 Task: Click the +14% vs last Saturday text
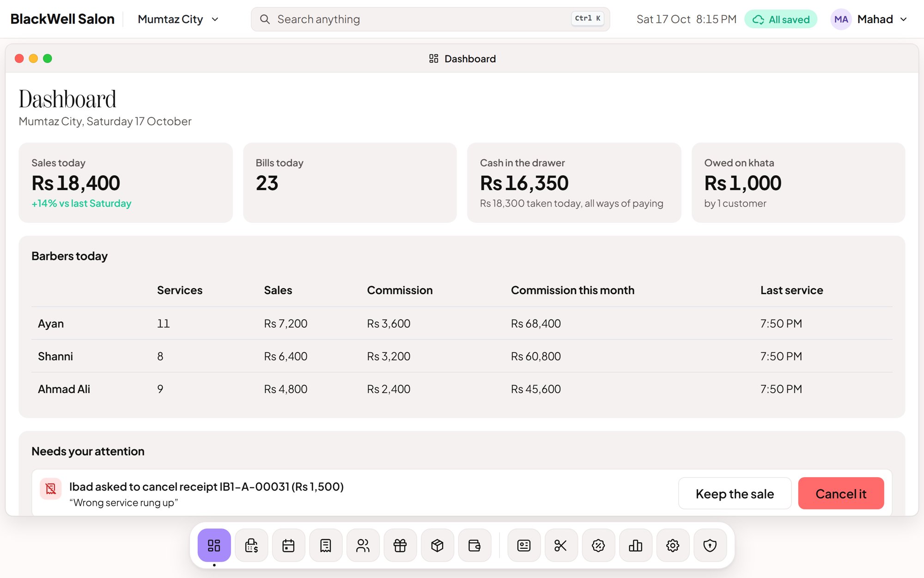(x=81, y=203)
